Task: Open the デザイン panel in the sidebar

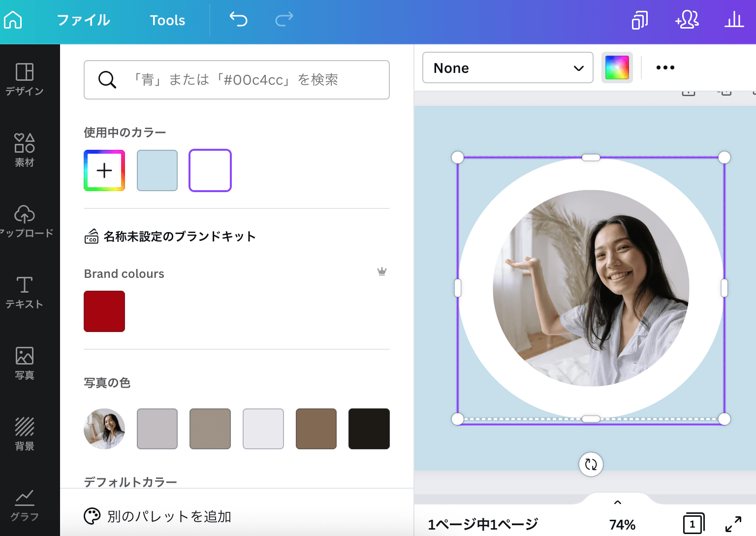Action: tap(24, 79)
